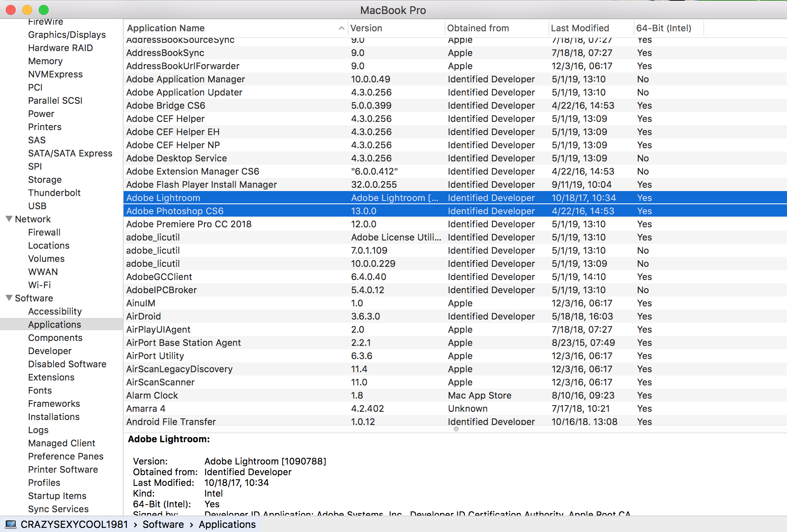Collapse the Software section triangle

point(9,298)
